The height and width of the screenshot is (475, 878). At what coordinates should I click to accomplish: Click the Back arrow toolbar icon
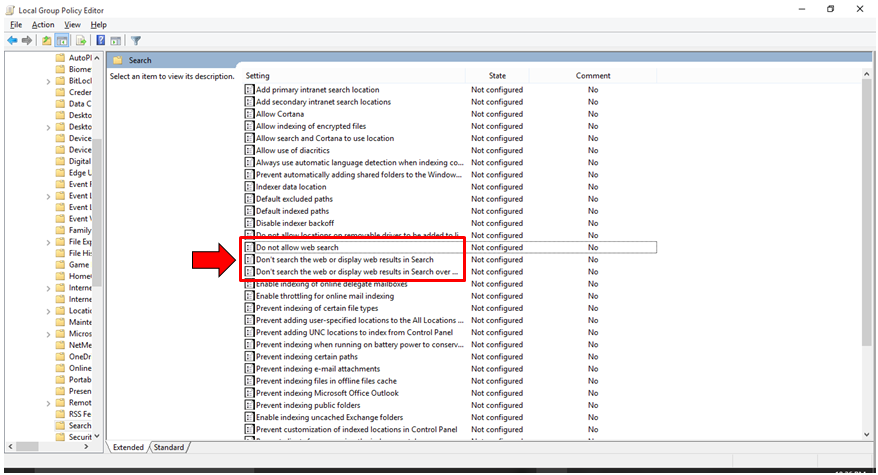pos(12,40)
